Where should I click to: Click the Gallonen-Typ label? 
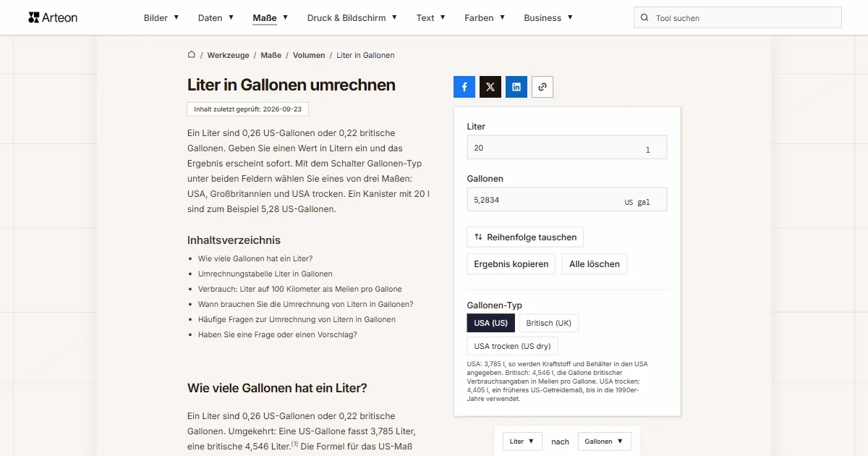click(495, 305)
